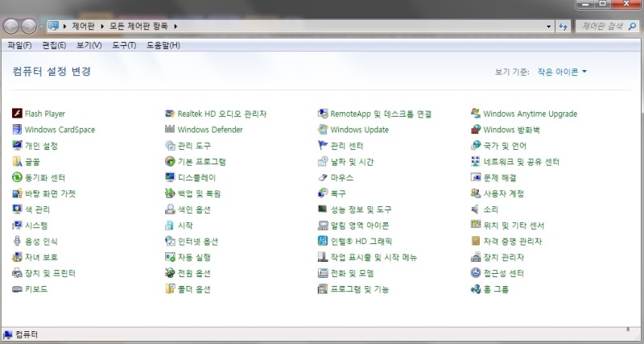
Task: Expand the arrow after 제어판 in breadcrumb
Action: (102, 27)
